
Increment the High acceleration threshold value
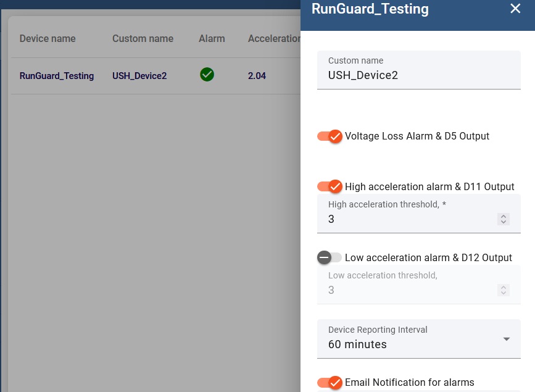pos(504,215)
